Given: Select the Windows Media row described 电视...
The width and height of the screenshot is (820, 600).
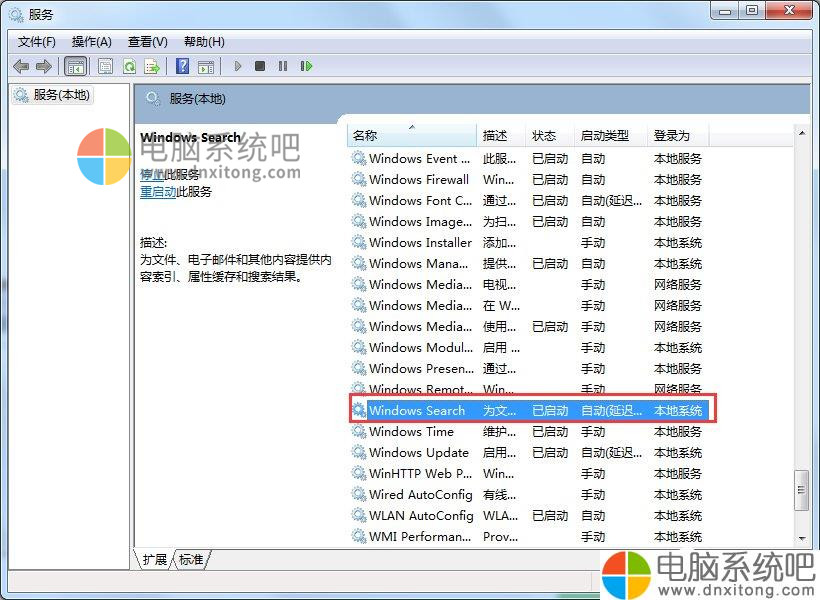Looking at the screenshot, I should pyautogui.click(x=420, y=285).
